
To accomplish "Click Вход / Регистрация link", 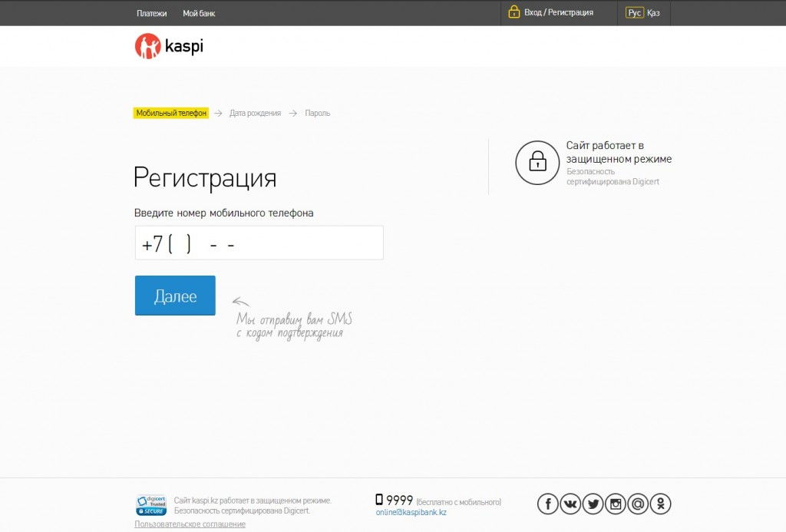I will 558,13.
